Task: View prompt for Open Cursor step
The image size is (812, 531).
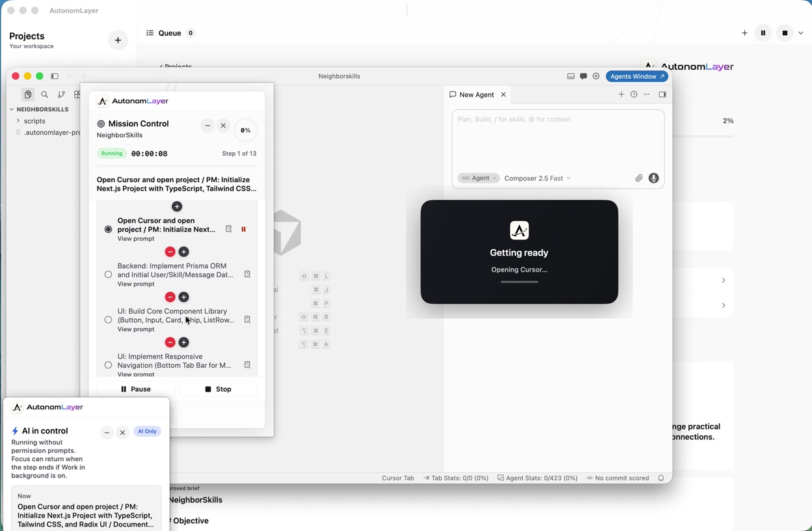Action: tap(136, 239)
